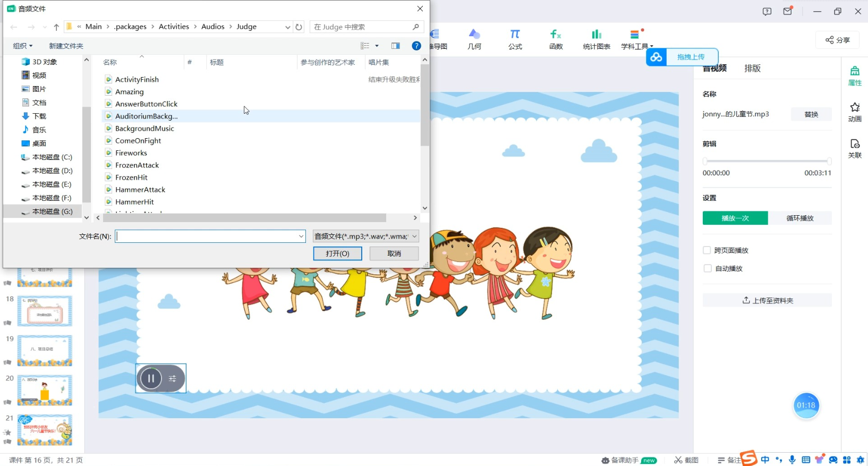Open the 关联 link side panel
Image resolution: width=868 pixels, height=466 pixels.
855,148
